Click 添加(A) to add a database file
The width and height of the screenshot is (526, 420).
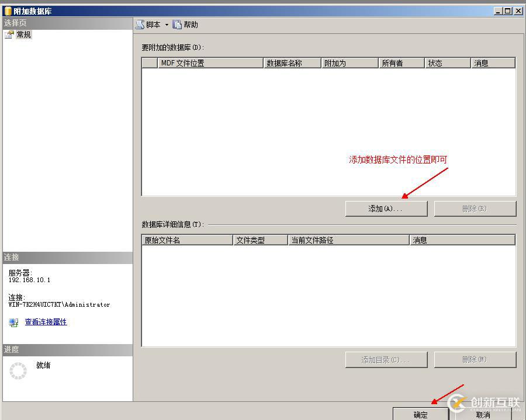pos(386,208)
